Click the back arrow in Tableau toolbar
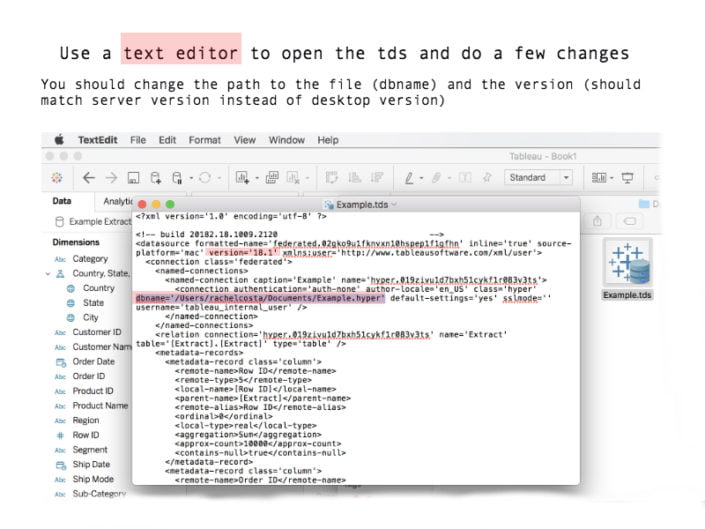The width and height of the screenshot is (705, 529). pos(89,177)
